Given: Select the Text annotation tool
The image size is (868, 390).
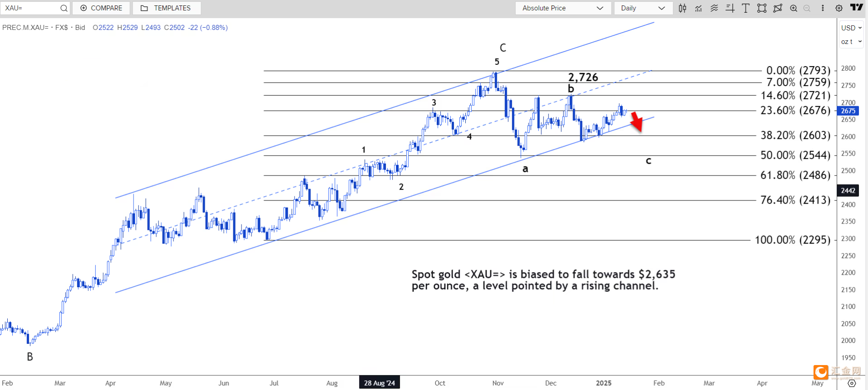Looking at the screenshot, I should [745, 8].
